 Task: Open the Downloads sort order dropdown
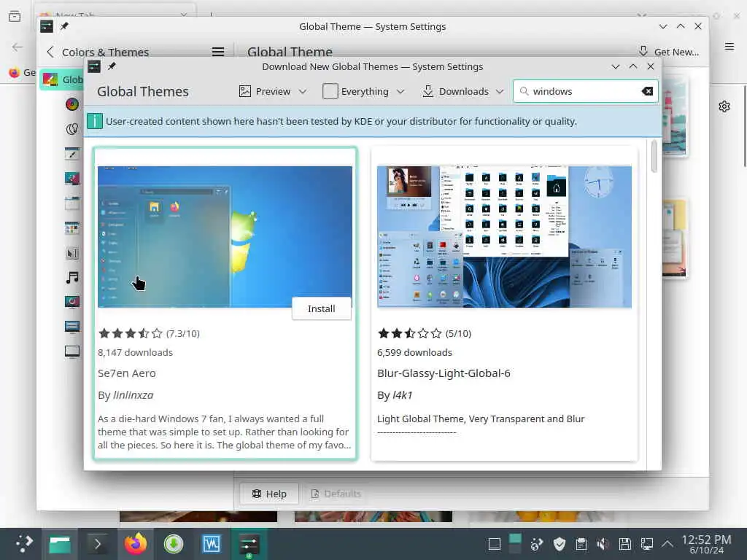pyautogui.click(x=463, y=91)
